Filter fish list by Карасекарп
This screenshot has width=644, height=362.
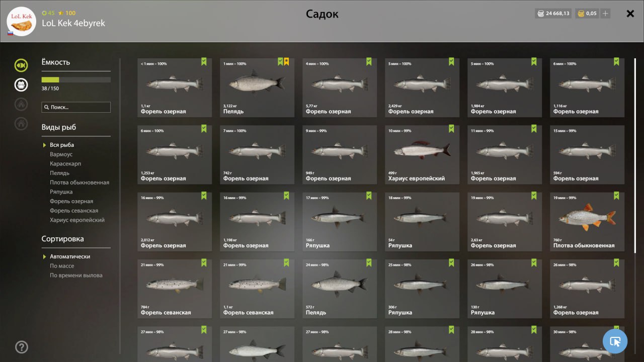[65, 164]
